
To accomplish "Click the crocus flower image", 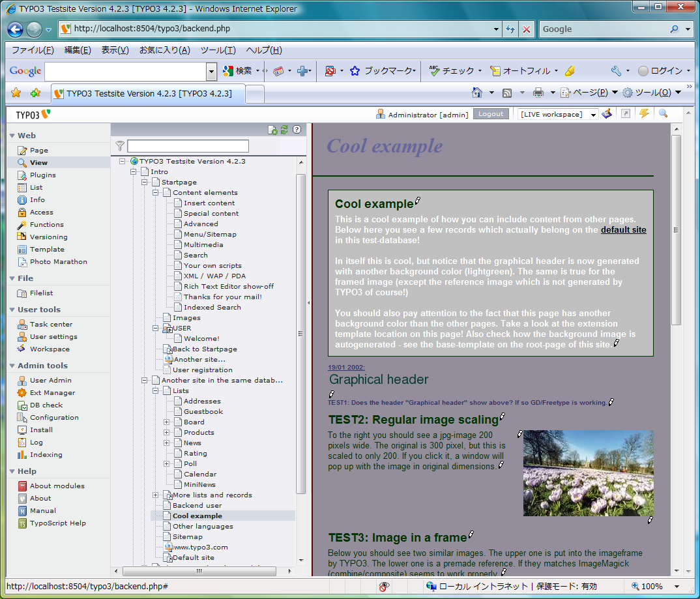I will click(588, 473).
